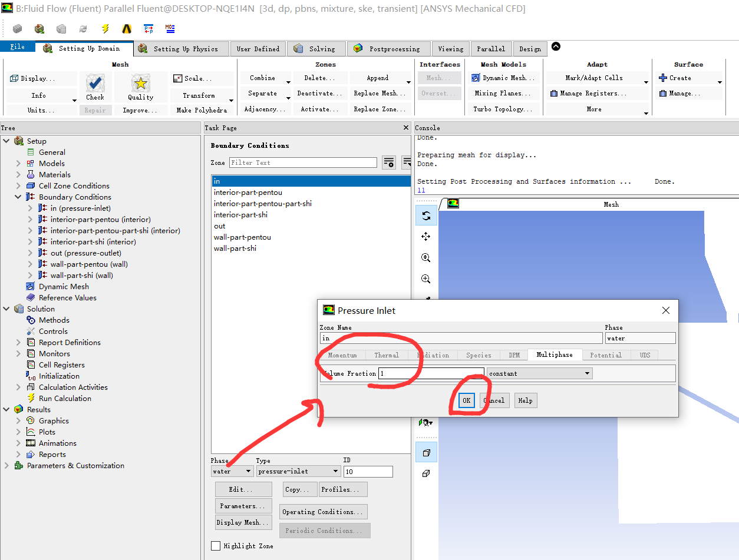739x560 pixels.
Task: Collapse the Setup tree node
Action: click(6, 141)
